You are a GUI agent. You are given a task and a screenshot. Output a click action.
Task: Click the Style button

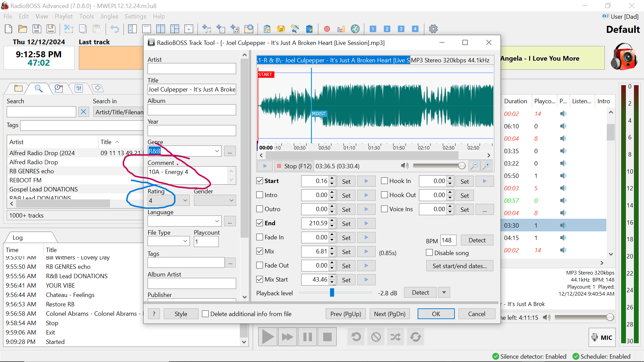click(181, 314)
